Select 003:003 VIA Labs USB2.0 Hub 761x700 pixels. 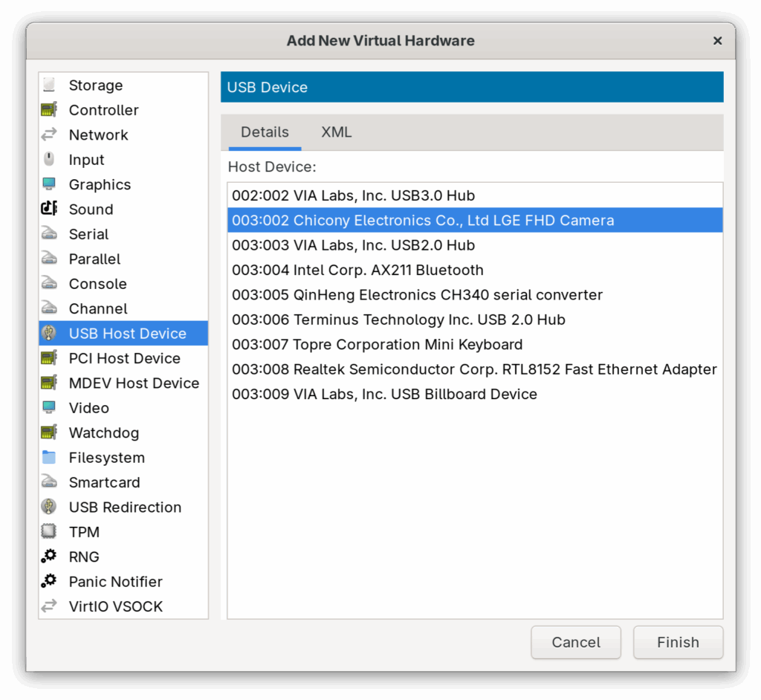click(x=475, y=244)
